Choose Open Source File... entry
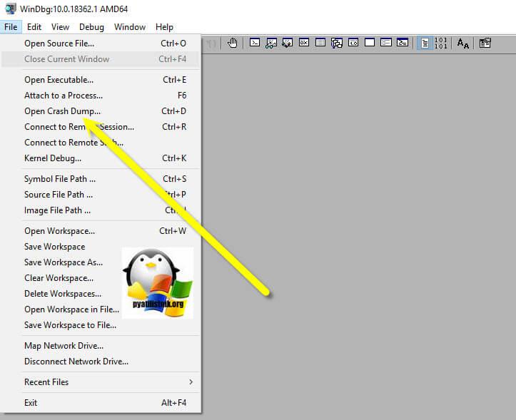Screen dimensions: 516x420 [x=101, y=43]
